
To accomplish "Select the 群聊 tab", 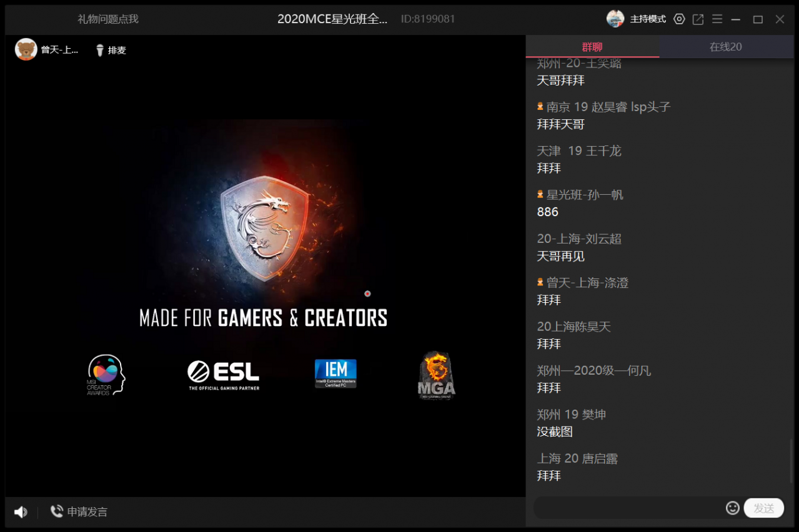I will tap(592, 47).
